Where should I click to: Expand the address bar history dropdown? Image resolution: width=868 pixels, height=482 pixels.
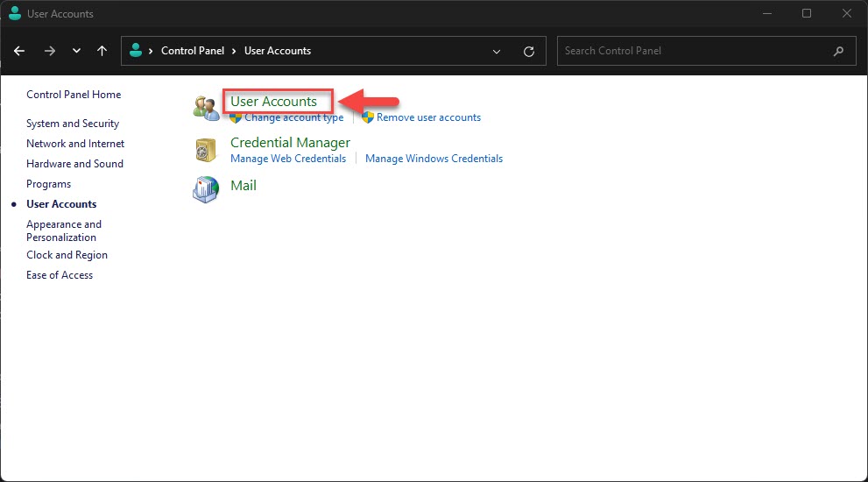click(498, 51)
